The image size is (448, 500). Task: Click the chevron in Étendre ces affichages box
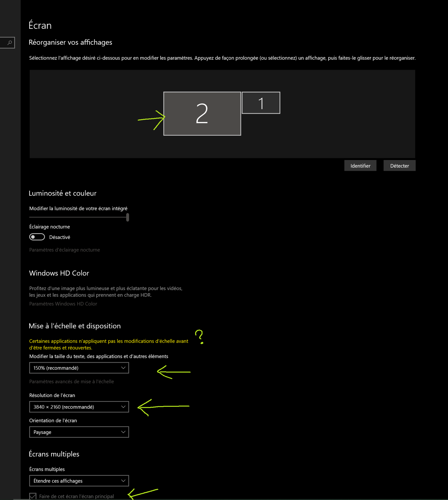(123, 481)
